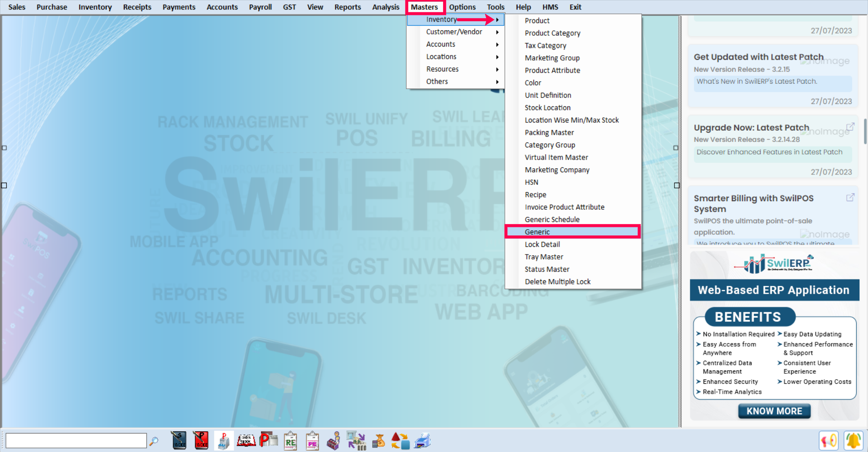This screenshot has height=452, width=868.
Task: Expand the Locations submenu
Action: [x=456, y=57]
